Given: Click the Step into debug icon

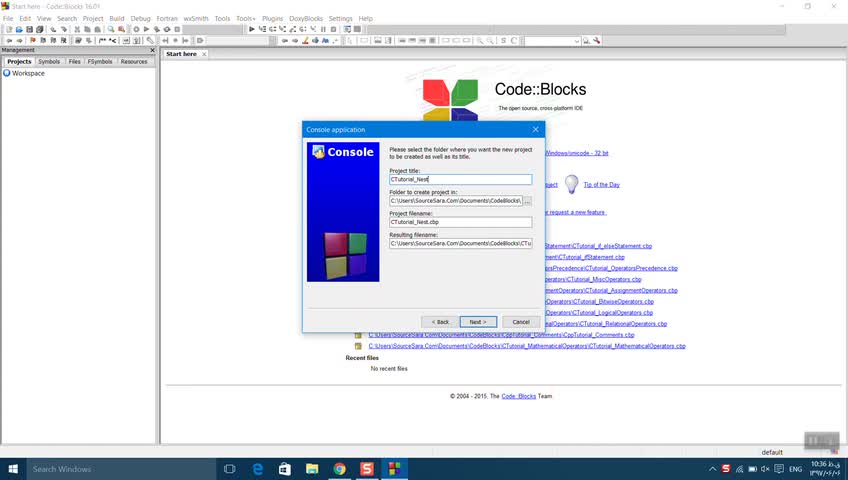Looking at the screenshot, I should coord(282,29).
